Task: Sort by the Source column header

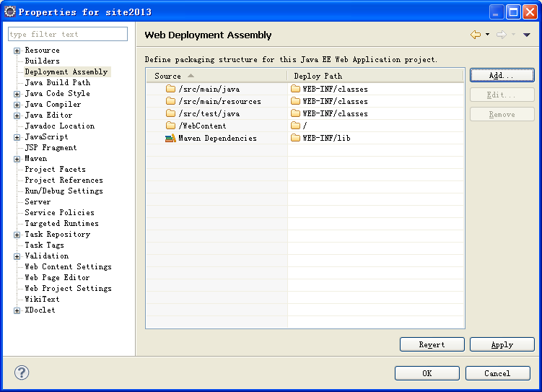Action: [217, 76]
